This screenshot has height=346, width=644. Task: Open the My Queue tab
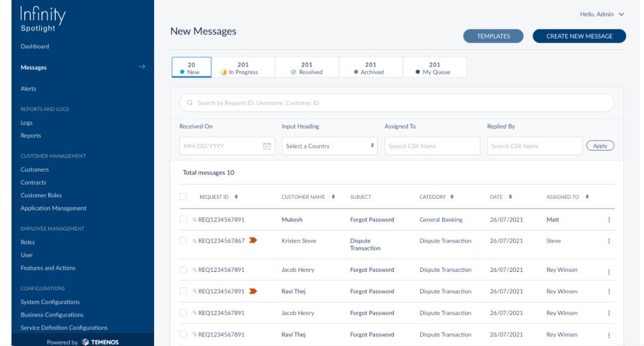click(434, 68)
